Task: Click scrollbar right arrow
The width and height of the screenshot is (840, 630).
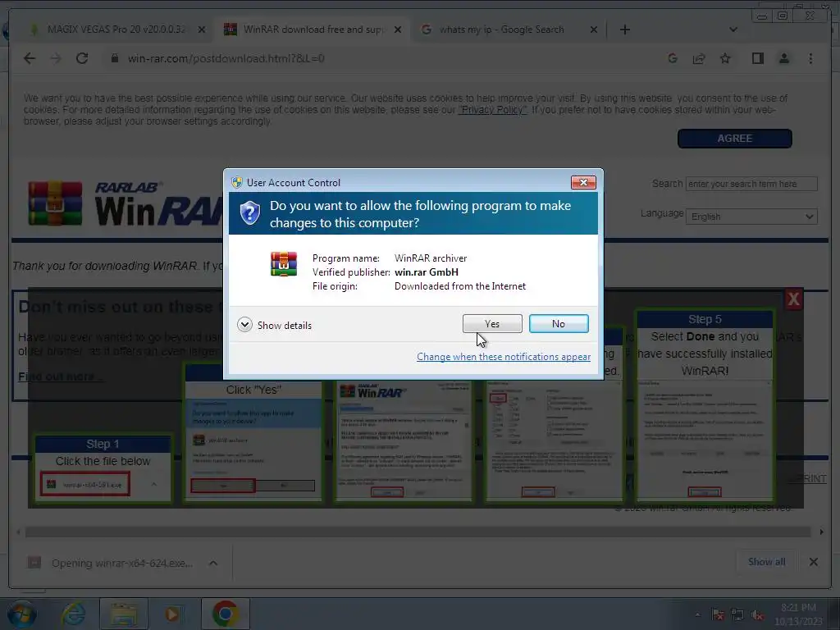Action: click(821, 532)
